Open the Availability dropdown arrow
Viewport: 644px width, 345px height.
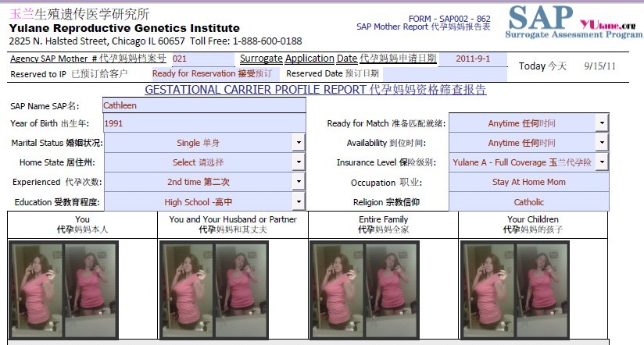coord(602,143)
